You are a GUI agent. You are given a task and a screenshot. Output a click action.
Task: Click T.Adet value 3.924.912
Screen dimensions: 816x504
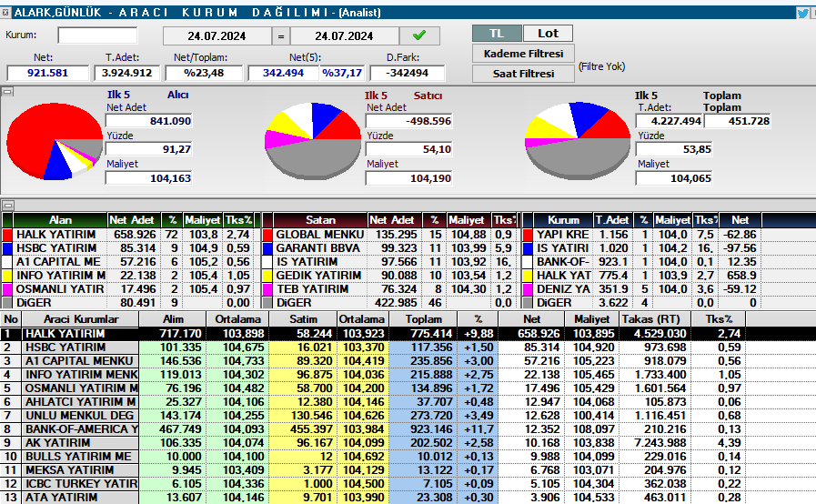tap(127, 73)
